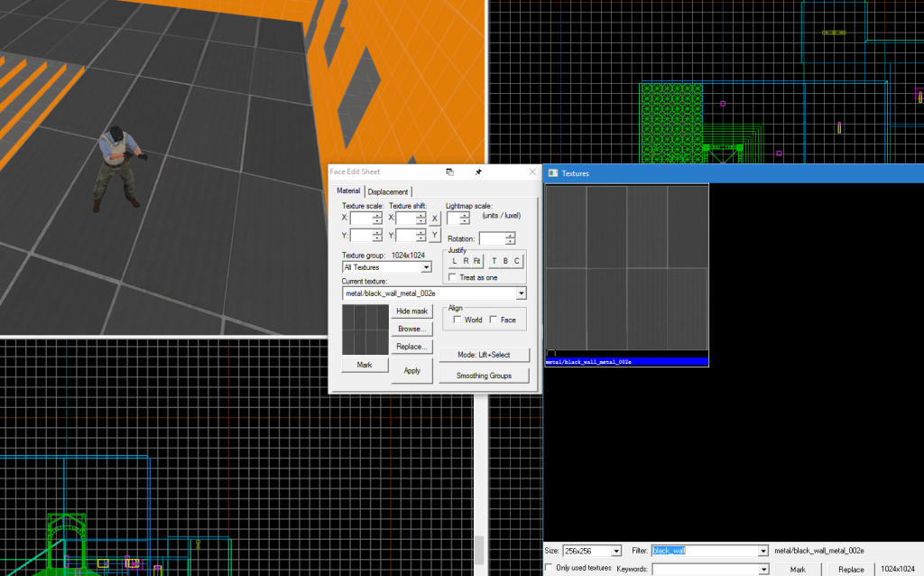Click the Browse... button
The image size is (924, 576).
(x=412, y=329)
